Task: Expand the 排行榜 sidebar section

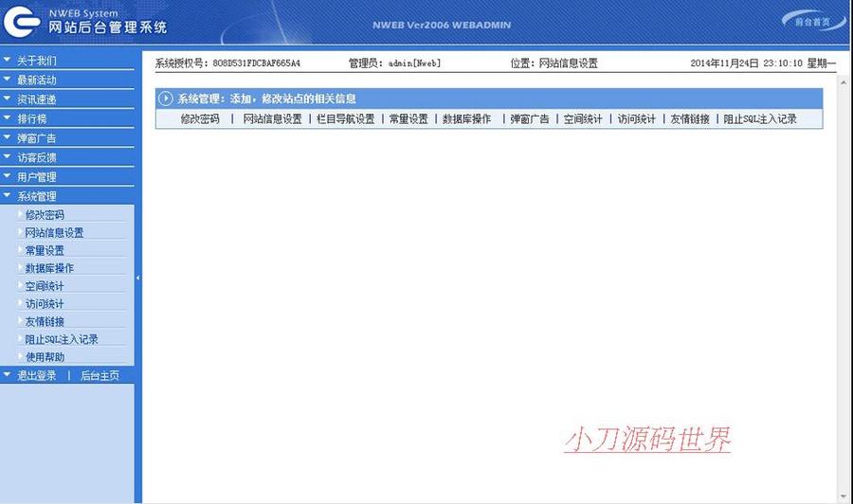Action: (x=31, y=118)
